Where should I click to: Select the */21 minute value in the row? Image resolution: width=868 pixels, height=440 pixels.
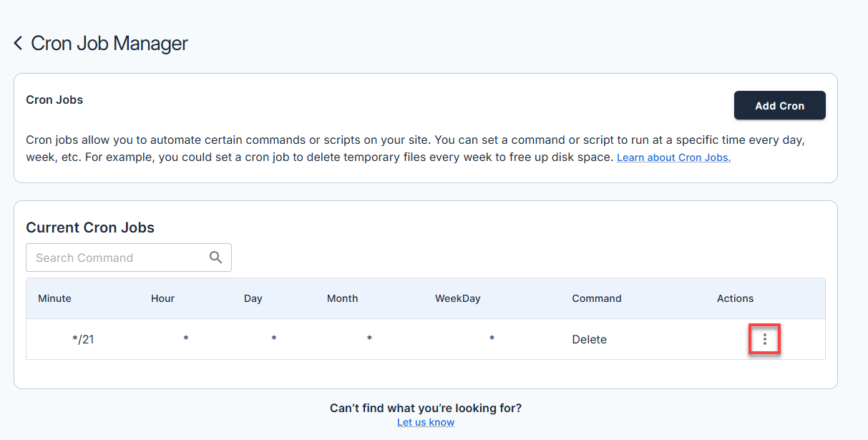(x=83, y=339)
